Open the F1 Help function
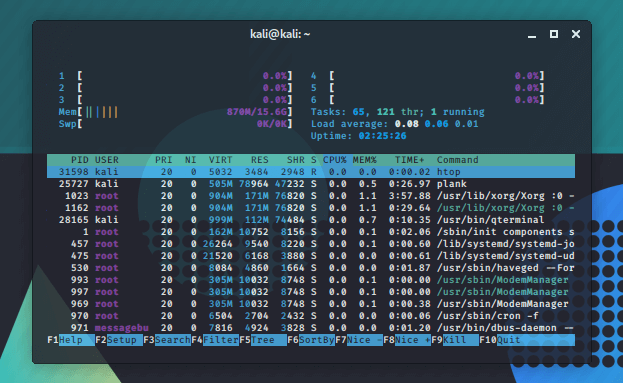 pos(71,340)
